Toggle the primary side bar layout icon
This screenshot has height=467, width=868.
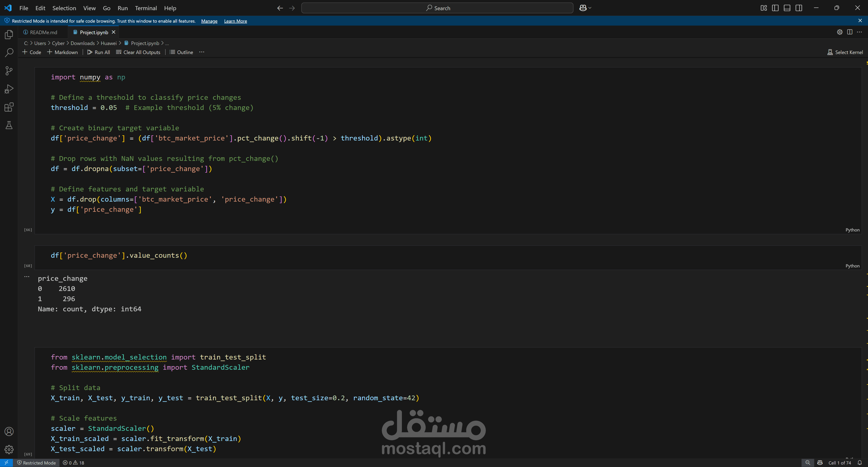[775, 8]
